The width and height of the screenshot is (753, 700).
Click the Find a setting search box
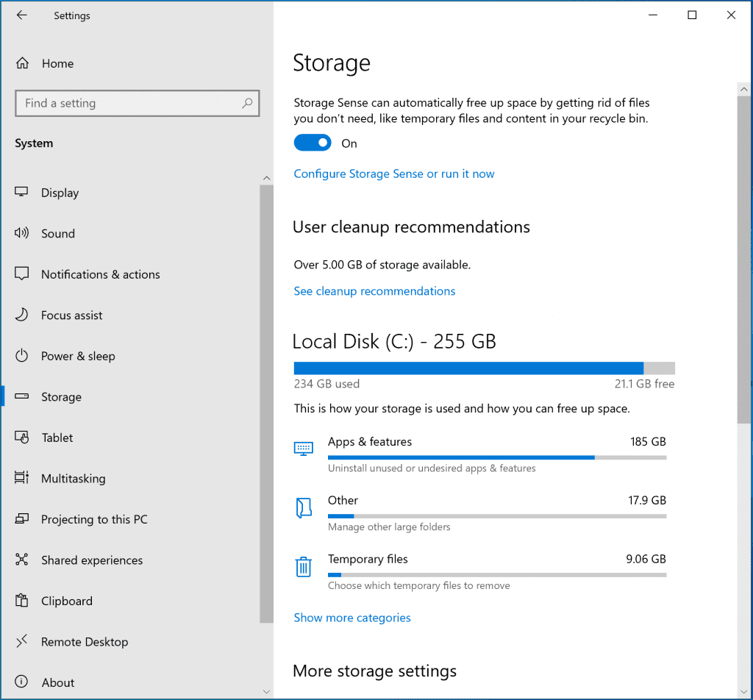pos(129,103)
